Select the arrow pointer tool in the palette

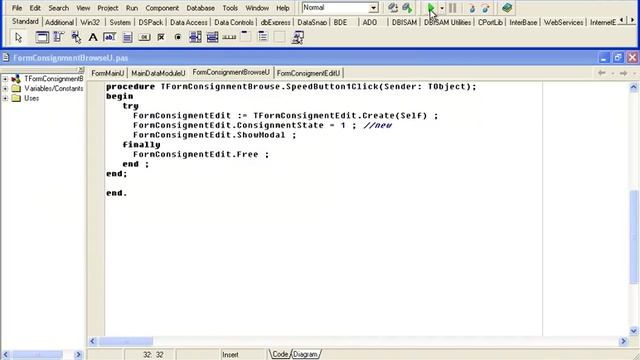18,38
